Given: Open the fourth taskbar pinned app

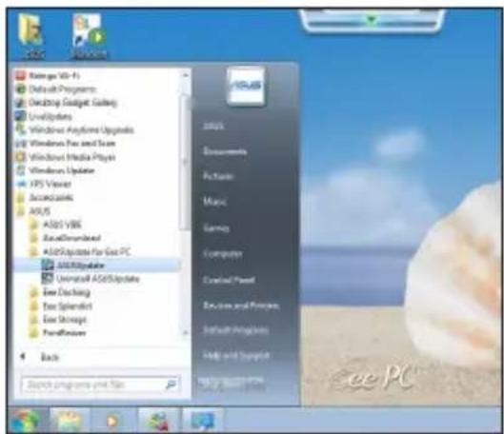Looking at the screenshot, I should [158, 421].
